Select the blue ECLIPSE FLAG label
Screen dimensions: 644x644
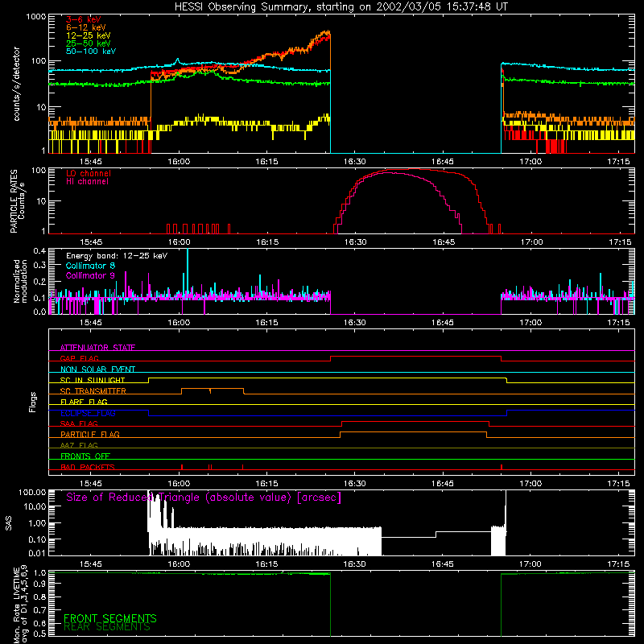point(88,413)
